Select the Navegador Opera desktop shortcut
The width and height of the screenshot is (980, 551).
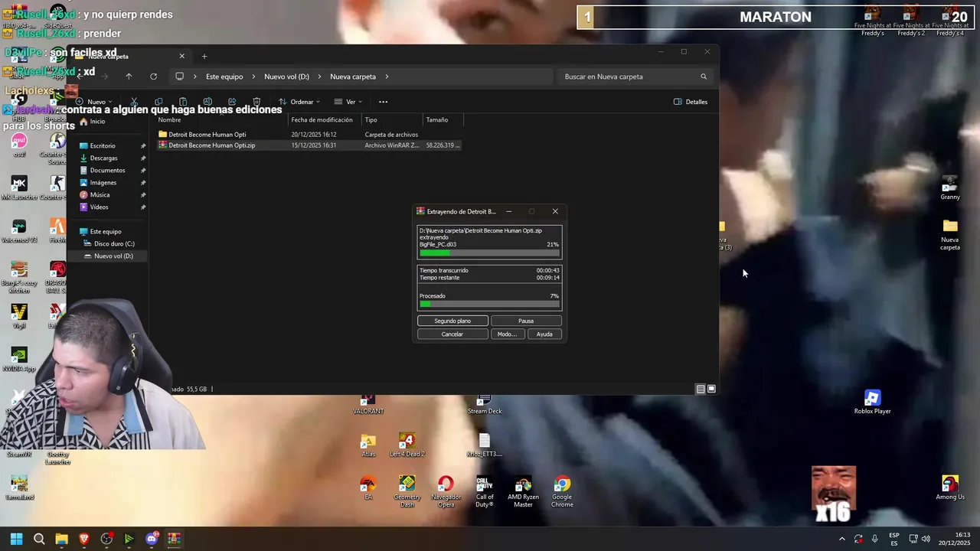click(446, 491)
